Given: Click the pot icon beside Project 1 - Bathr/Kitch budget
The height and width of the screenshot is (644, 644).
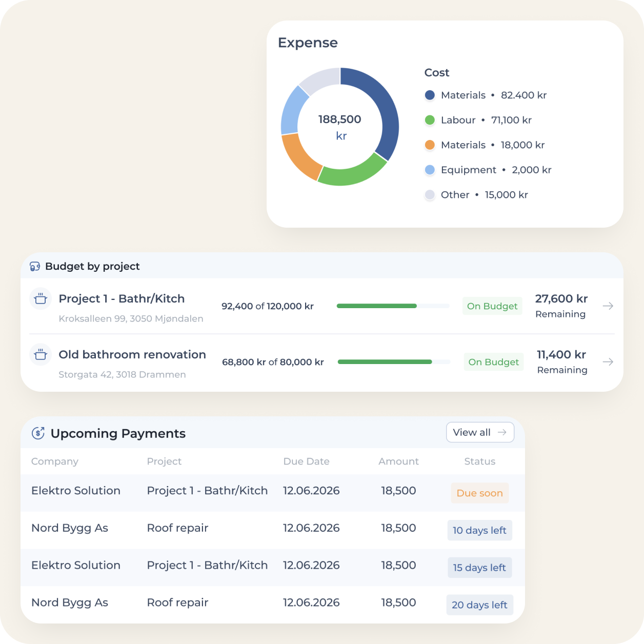Looking at the screenshot, I should [41, 298].
